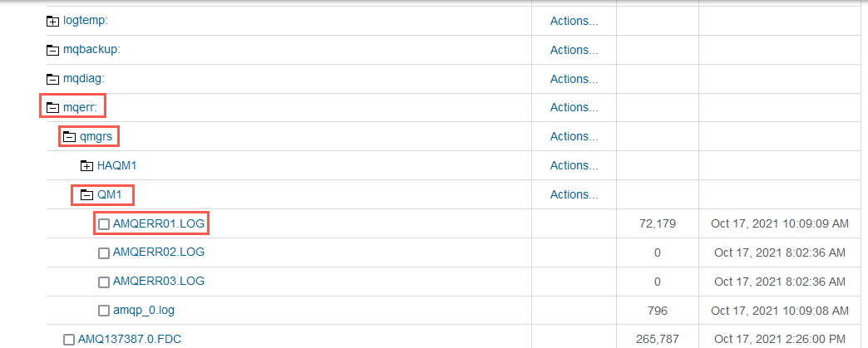Open Actions menu for the HAQM1 row
Image resolution: width=868 pixels, height=348 pixels.
[574, 165]
